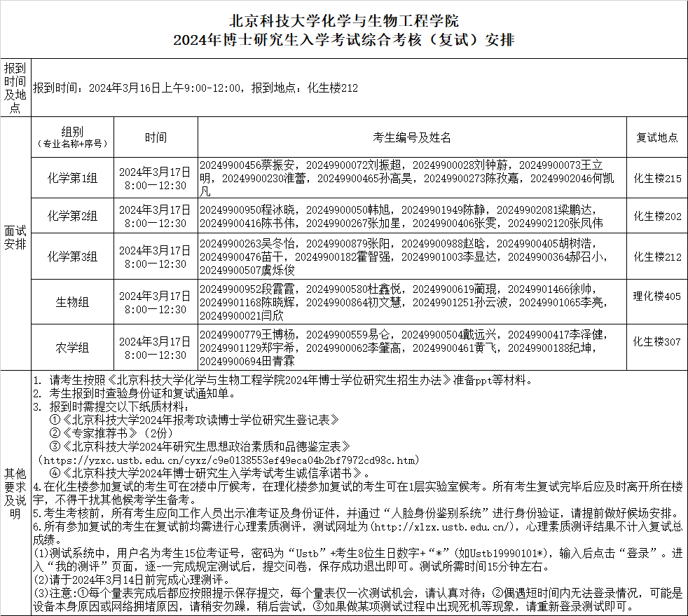The image size is (688, 616).
Task: Click the yzxc.ustb.edu.cn URL link
Action: click(228, 460)
